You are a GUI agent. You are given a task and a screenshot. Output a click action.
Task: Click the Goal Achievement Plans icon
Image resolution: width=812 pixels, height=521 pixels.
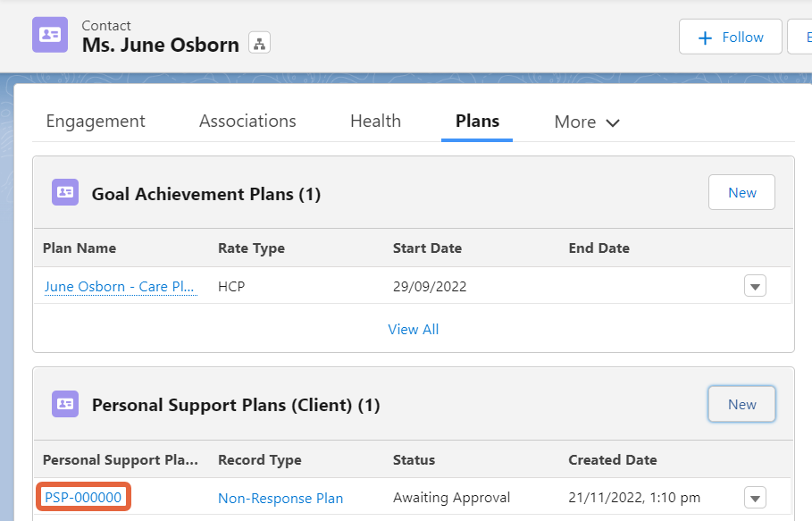[65, 192]
